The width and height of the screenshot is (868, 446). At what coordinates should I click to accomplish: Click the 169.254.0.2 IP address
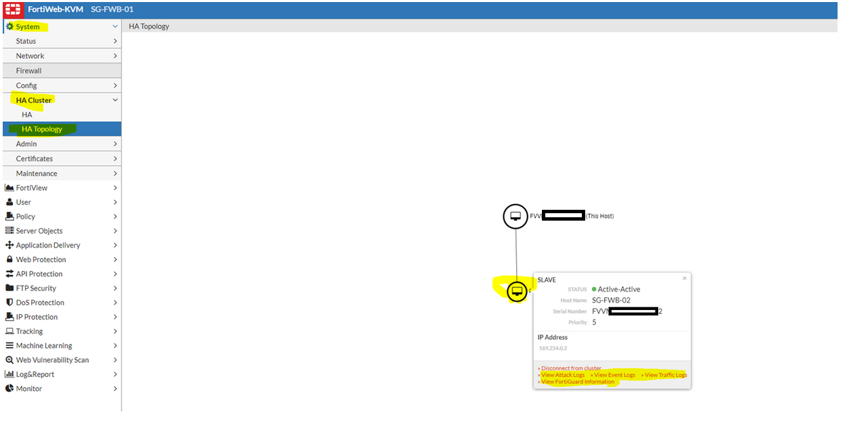tap(553, 348)
